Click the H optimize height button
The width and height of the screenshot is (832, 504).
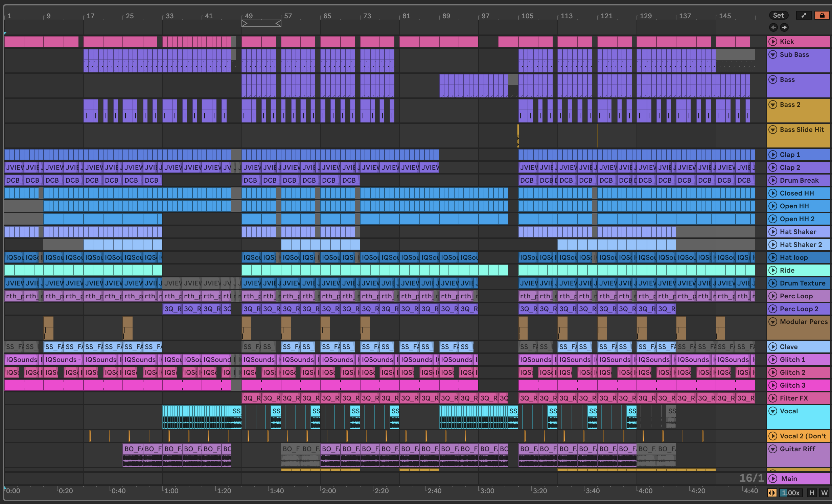point(812,493)
